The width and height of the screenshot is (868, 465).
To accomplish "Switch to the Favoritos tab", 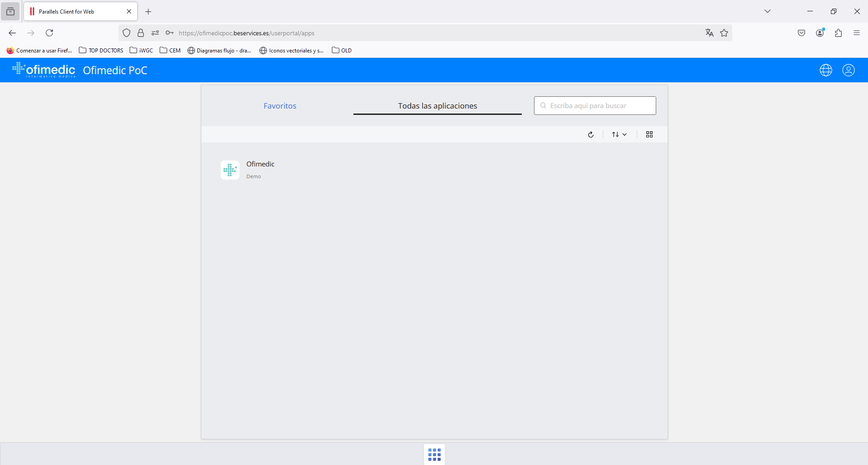I will pyautogui.click(x=280, y=106).
